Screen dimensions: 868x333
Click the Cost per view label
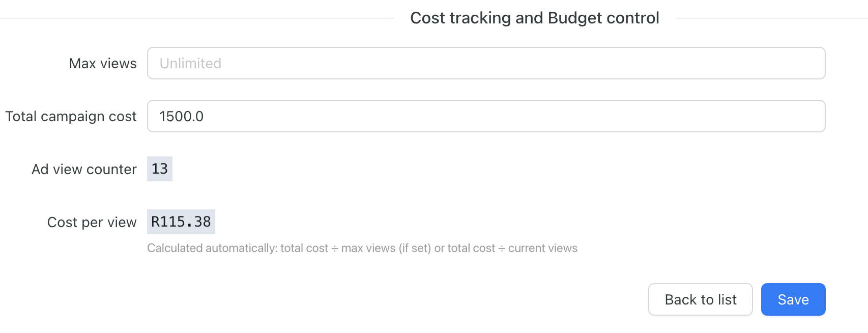click(92, 221)
